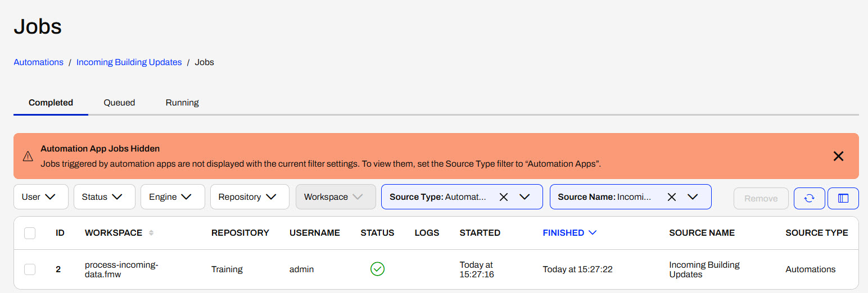Click the Workspace column sort arrows
Screen dimensions: 868x293
point(151,233)
